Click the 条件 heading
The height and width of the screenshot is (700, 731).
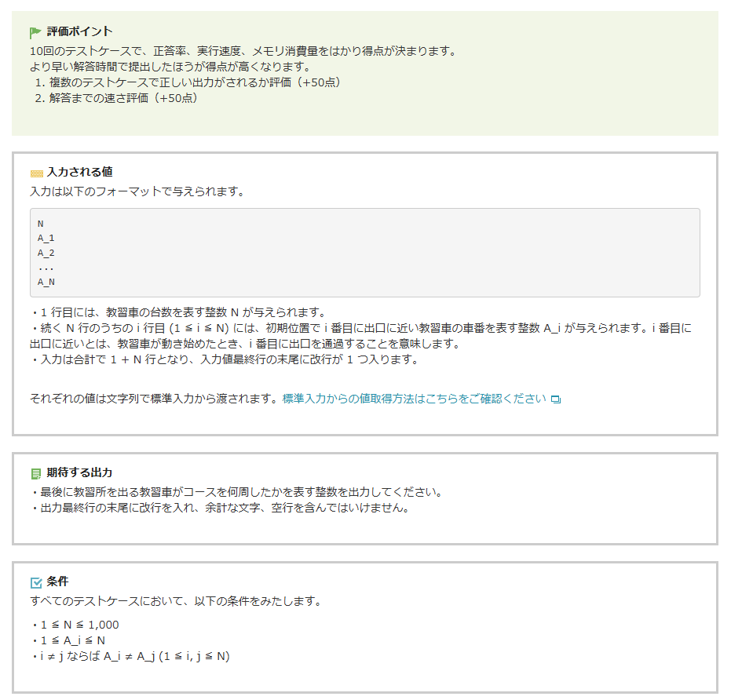point(57,582)
